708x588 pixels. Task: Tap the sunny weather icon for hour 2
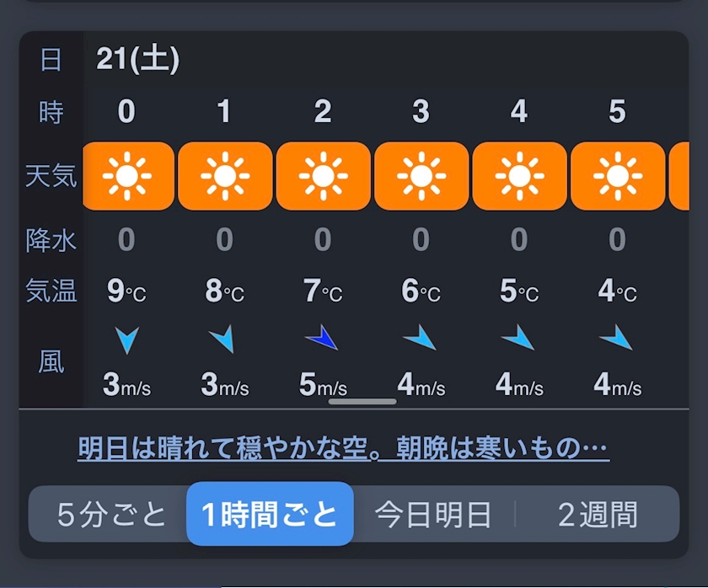323,176
